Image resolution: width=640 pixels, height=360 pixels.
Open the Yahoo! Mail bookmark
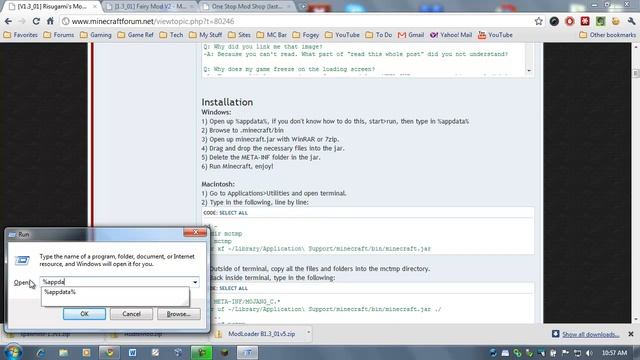coord(451,35)
